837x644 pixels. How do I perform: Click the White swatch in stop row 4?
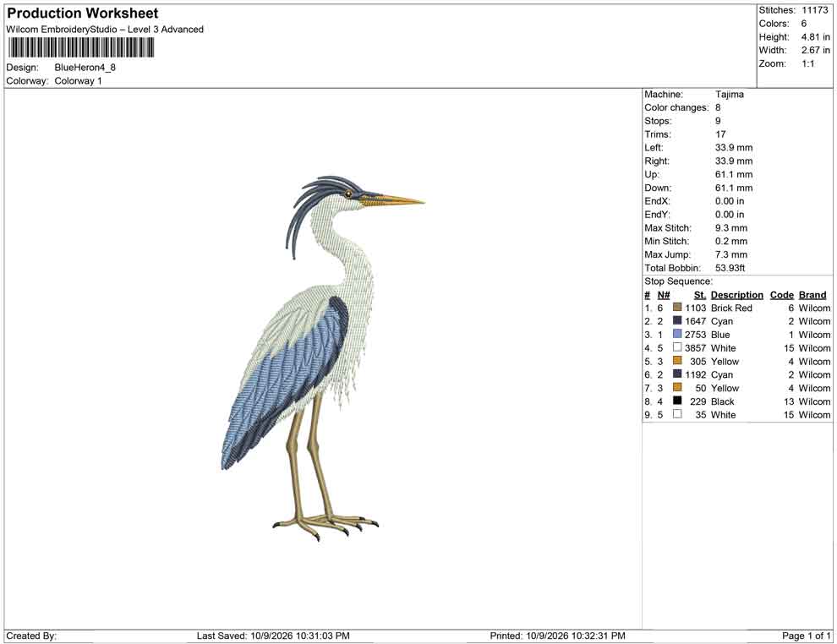point(677,347)
